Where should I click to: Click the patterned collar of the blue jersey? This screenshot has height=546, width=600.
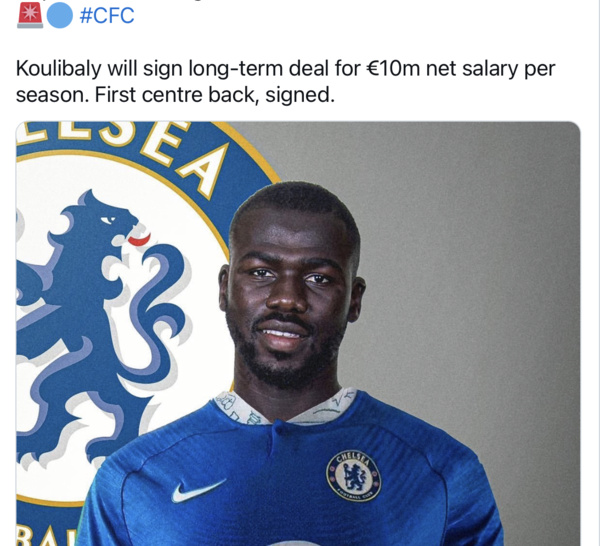(x=285, y=407)
